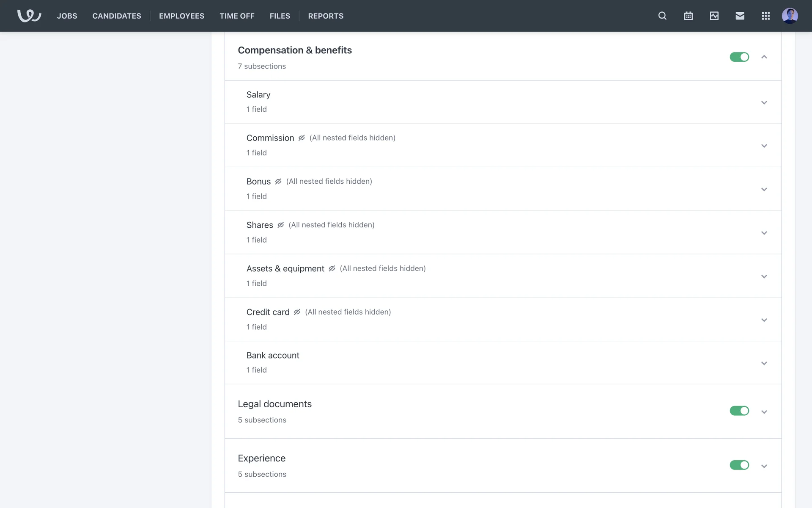Viewport: 812px width, 508px height.
Task: Open user profile avatar menu
Action: click(x=789, y=16)
